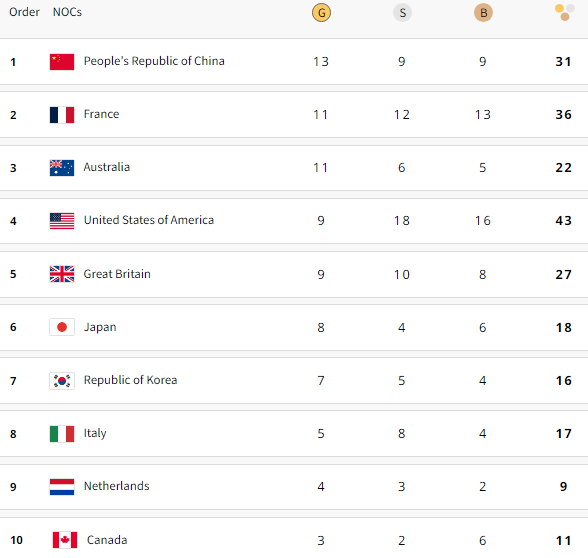The width and height of the screenshot is (588, 558).
Task: Open People's Republic of China link
Action: click(154, 61)
